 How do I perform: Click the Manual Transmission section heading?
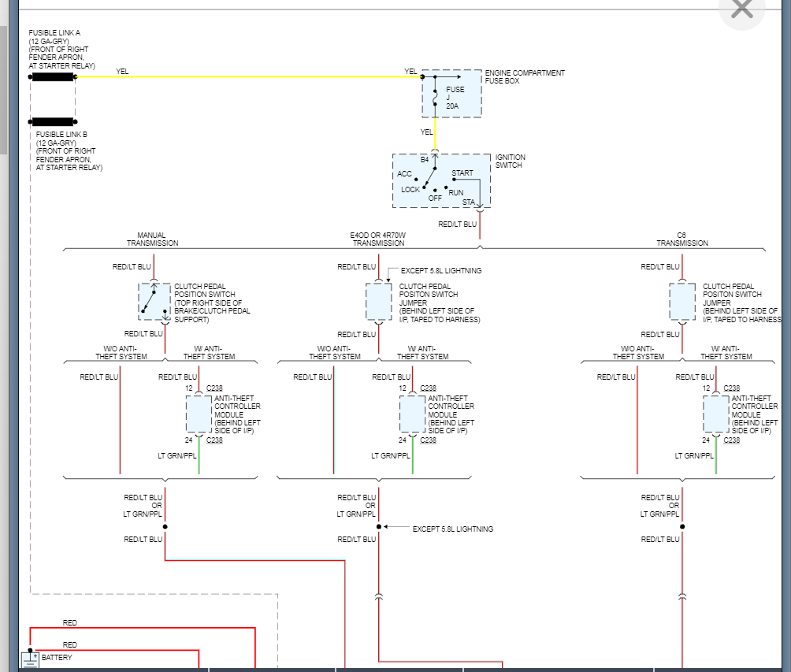pyautogui.click(x=152, y=239)
